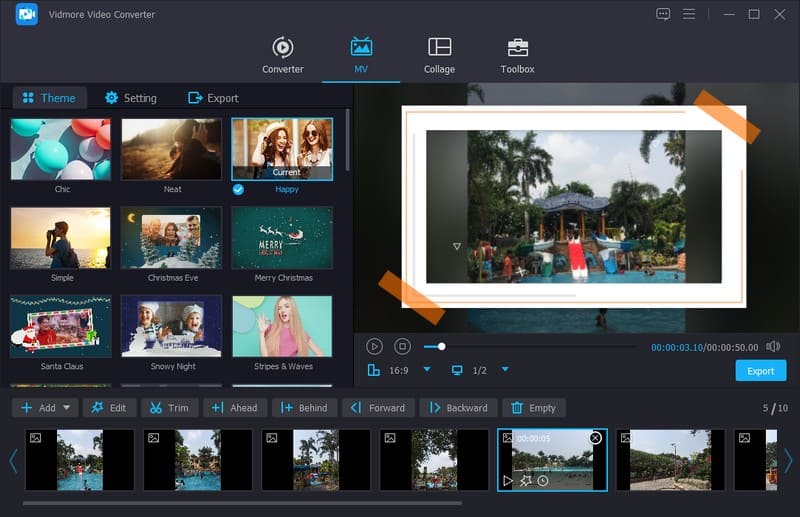Navigate timeline left with arrow

[x=13, y=461]
